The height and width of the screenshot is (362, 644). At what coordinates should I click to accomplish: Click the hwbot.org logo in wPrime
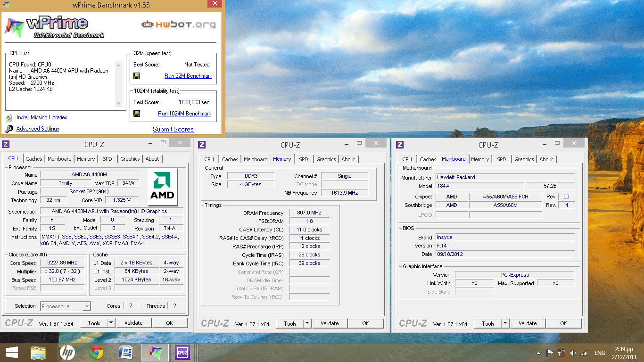pos(179,24)
